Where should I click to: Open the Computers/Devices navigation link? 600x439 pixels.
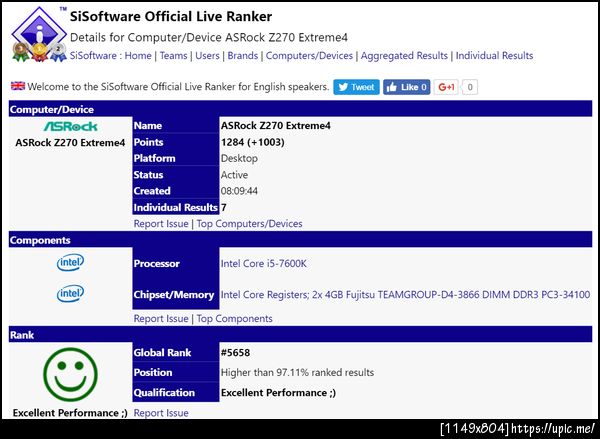pos(309,55)
